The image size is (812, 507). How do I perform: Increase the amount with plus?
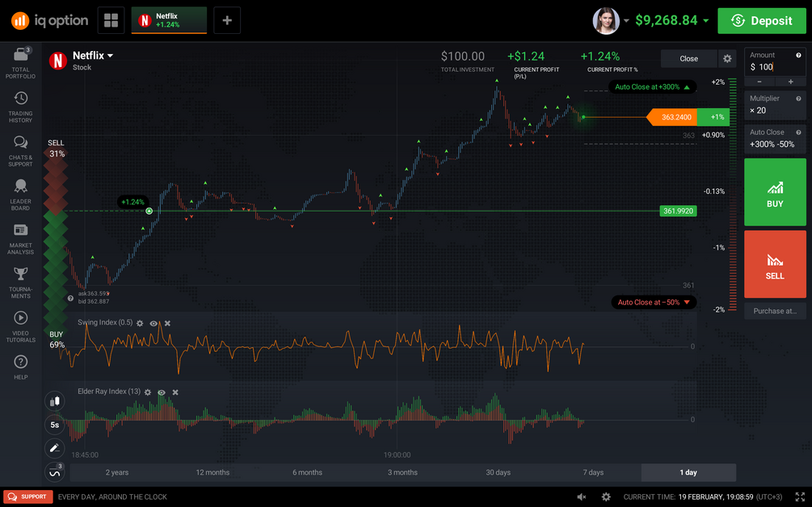pyautogui.click(x=791, y=82)
